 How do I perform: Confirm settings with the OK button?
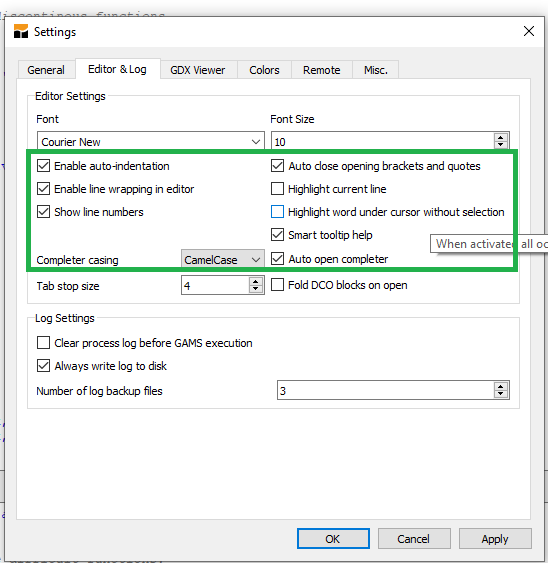click(x=333, y=539)
